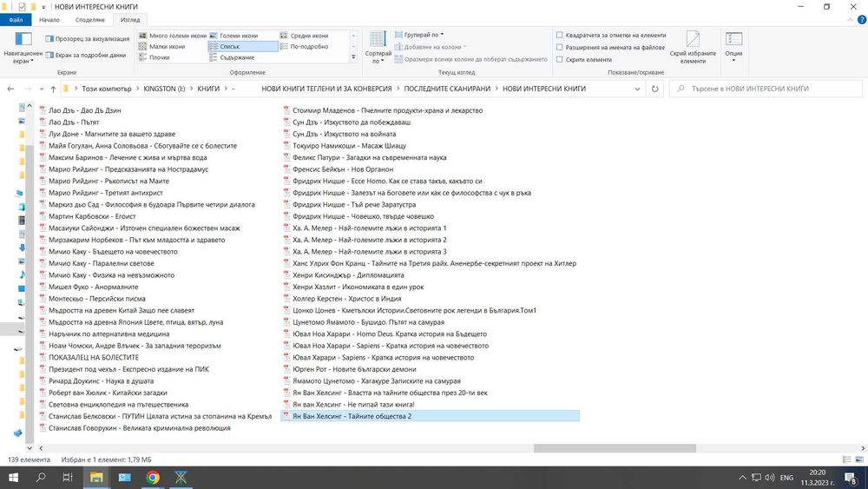Open the help question mark icon
Screen dimensions: 868x489
pos(861,20)
